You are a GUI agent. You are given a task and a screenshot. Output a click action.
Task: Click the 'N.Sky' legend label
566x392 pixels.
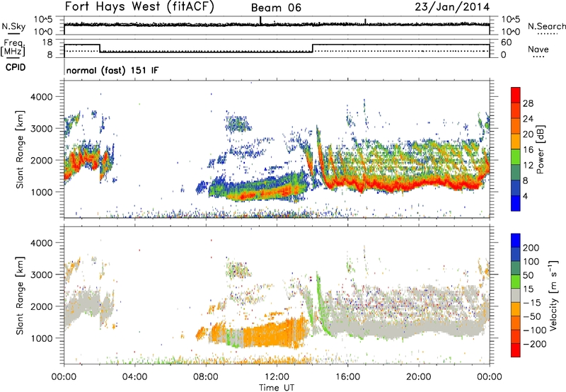pyautogui.click(x=13, y=26)
